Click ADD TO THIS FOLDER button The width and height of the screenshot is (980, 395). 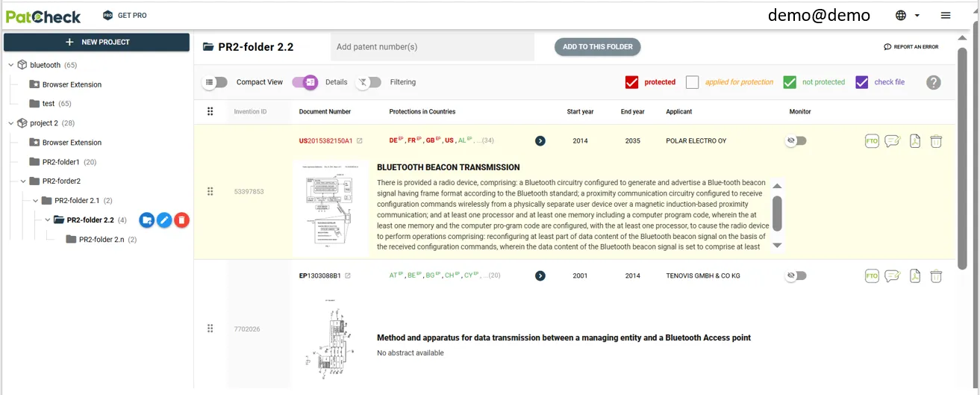pyautogui.click(x=597, y=47)
